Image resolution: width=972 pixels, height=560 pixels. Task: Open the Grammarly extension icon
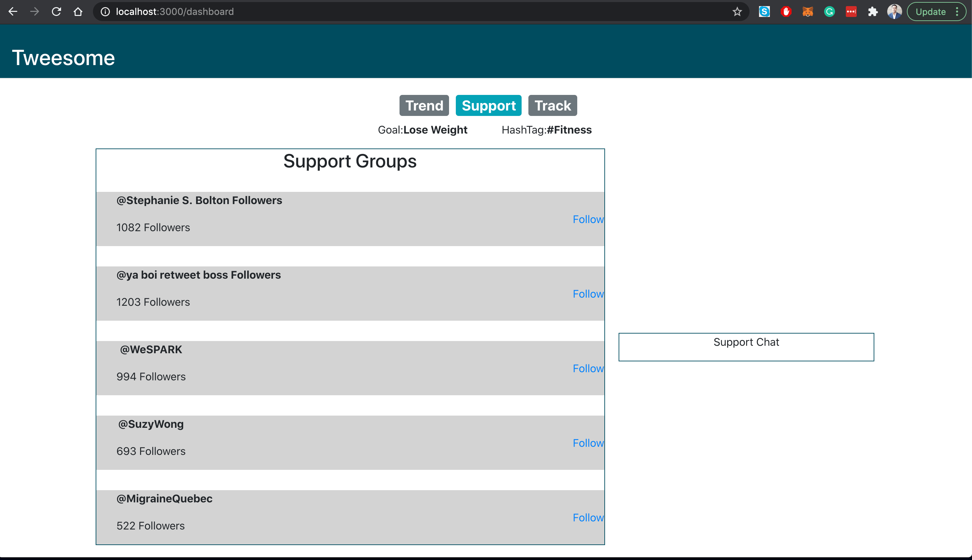coord(829,12)
